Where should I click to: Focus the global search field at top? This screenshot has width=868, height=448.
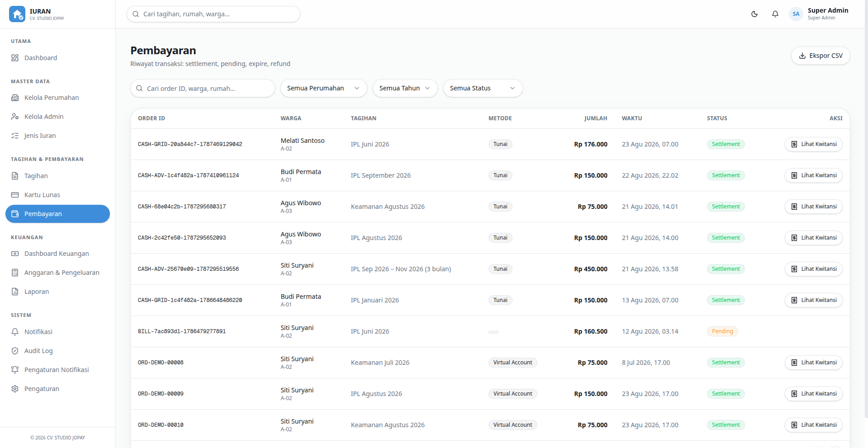click(213, 14)
